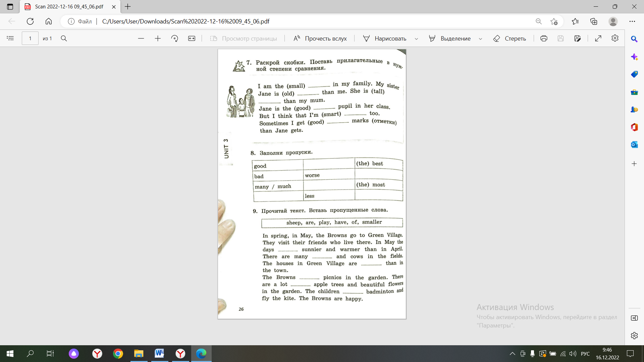Click the zoom in plus button
Image resolution: width=644 pixels, height=362 pixels.
[158, 38]
